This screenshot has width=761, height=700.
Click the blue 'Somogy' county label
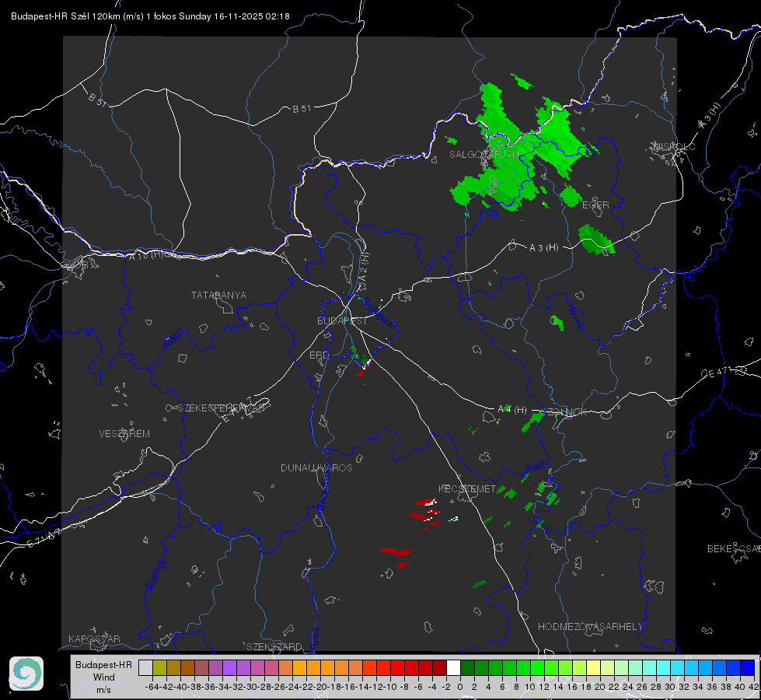point(155,574)
